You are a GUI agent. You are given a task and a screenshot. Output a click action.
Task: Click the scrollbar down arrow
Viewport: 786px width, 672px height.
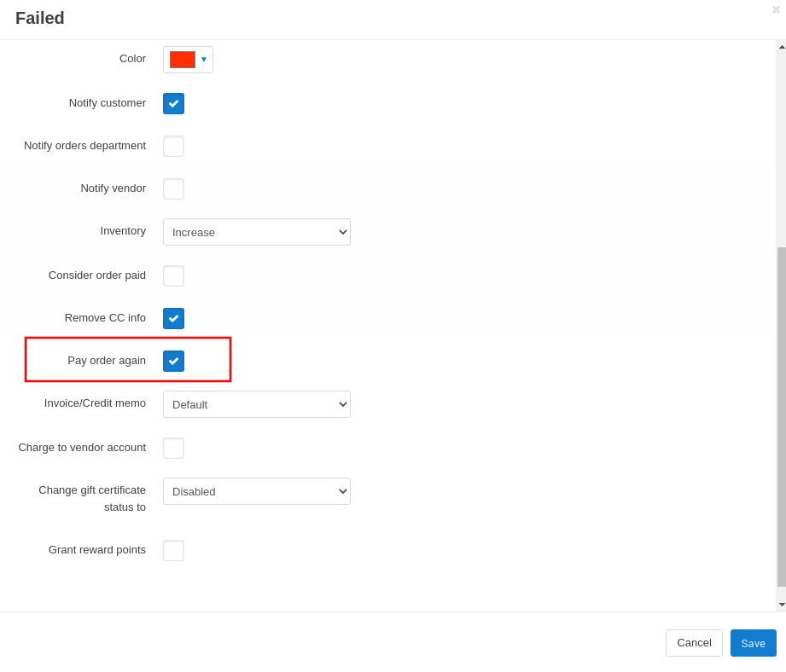[x=782, y=605]
